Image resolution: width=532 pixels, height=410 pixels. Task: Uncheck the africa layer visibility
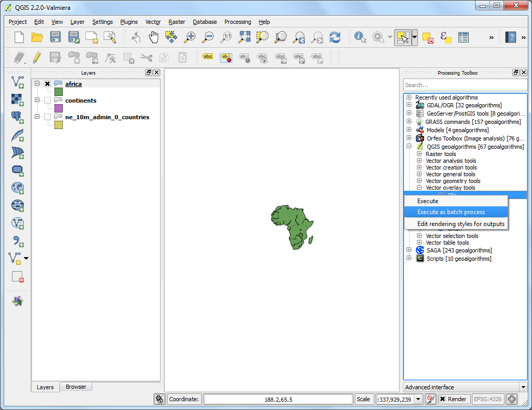[x=48, y=84]
